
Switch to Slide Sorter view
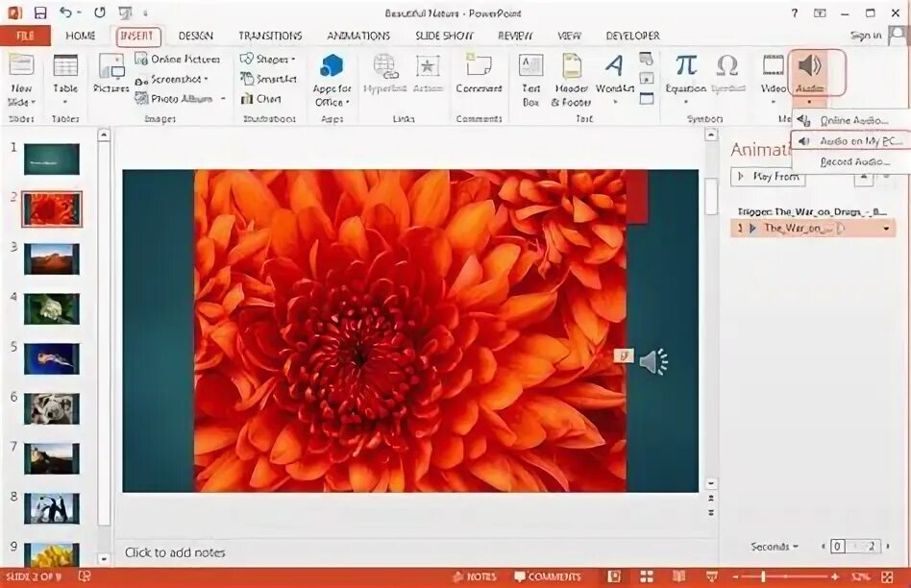point(646,576)
